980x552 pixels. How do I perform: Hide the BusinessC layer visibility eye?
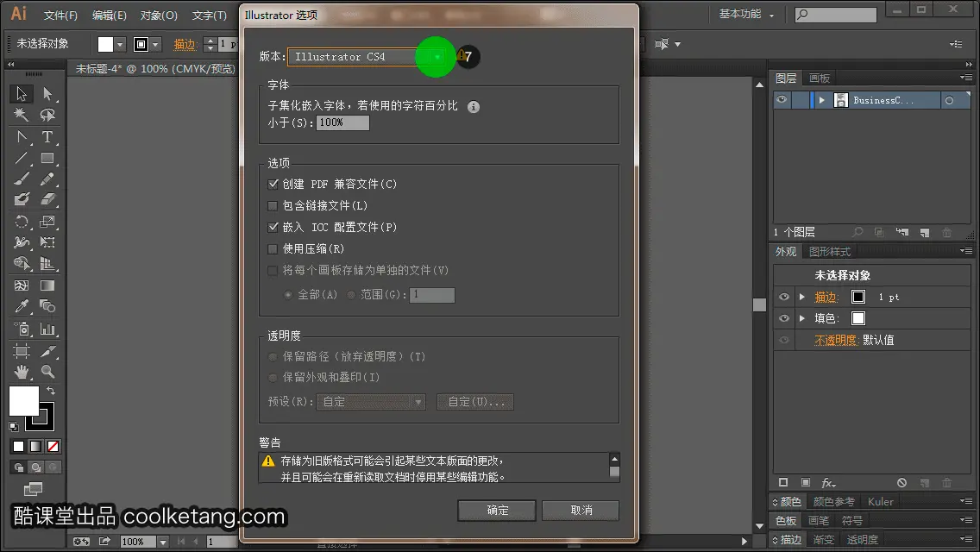[782, 100]
